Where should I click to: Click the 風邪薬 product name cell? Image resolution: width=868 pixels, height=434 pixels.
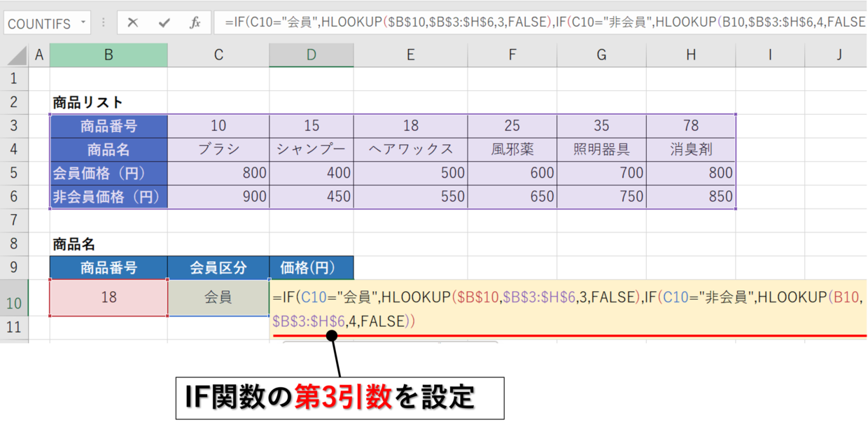pos(512,150)
